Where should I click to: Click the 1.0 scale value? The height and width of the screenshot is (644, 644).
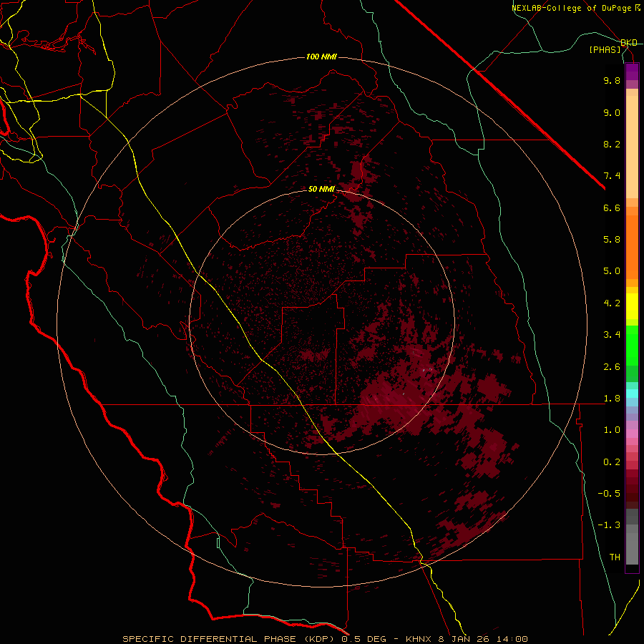(612, 430)
